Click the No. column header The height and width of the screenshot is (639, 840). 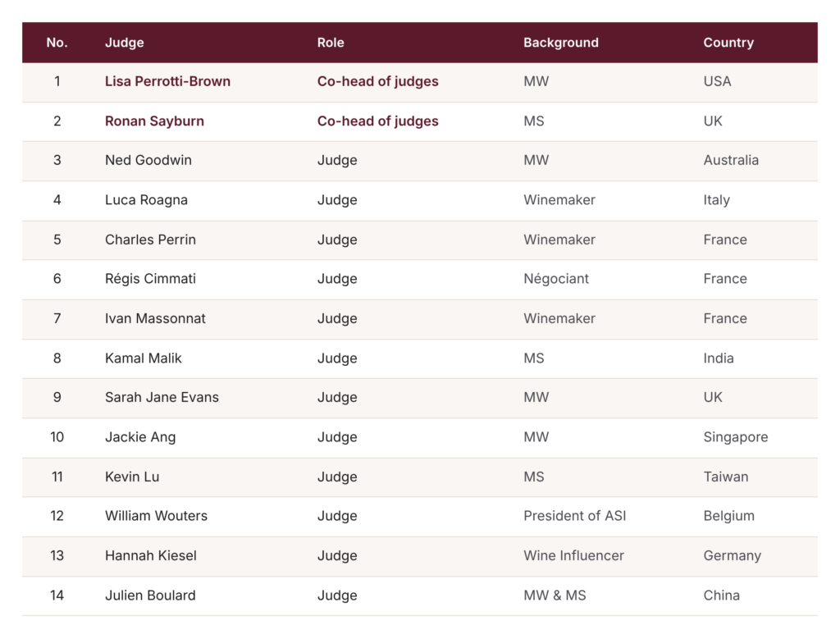pyautogui.click(x=57, y=43)
